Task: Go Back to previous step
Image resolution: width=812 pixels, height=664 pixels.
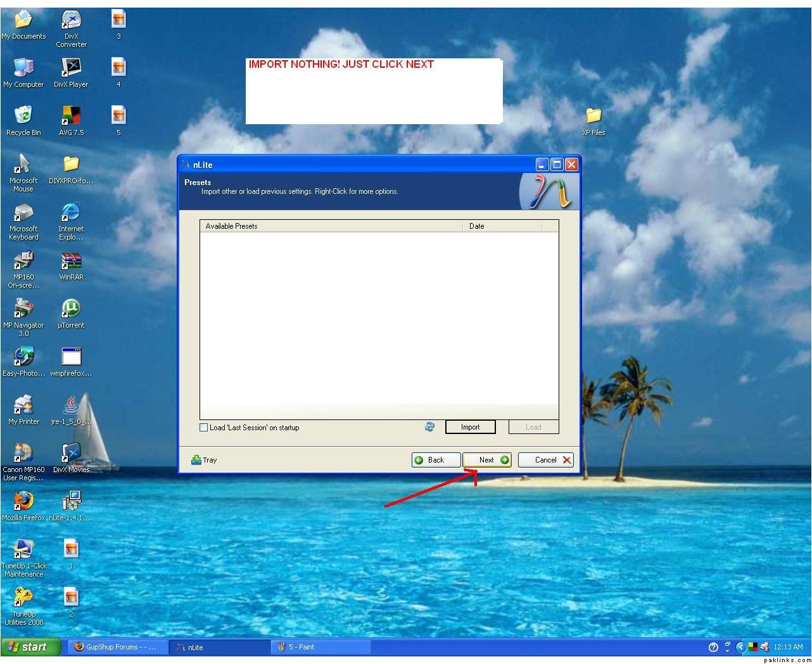Action: click(x=436, y=460)
